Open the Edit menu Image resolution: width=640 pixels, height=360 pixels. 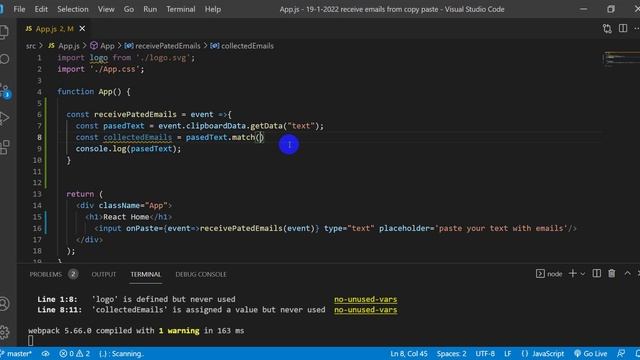(41, 9)
